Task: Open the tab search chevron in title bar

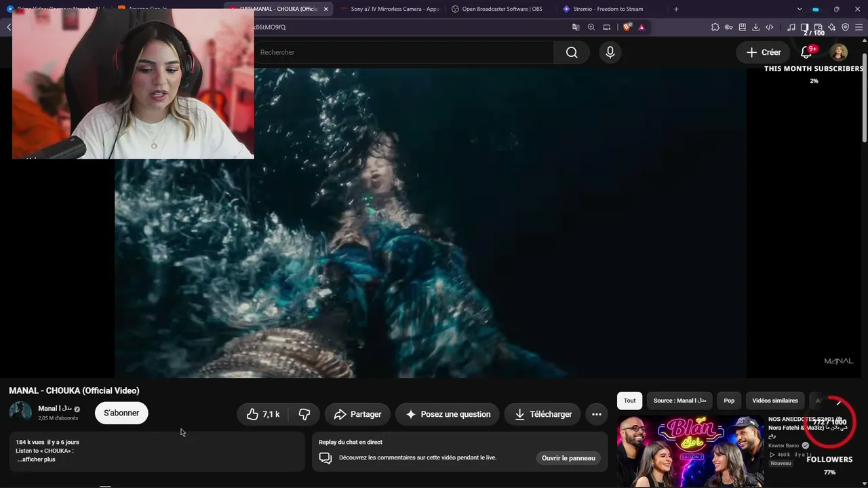Action: 800,9
